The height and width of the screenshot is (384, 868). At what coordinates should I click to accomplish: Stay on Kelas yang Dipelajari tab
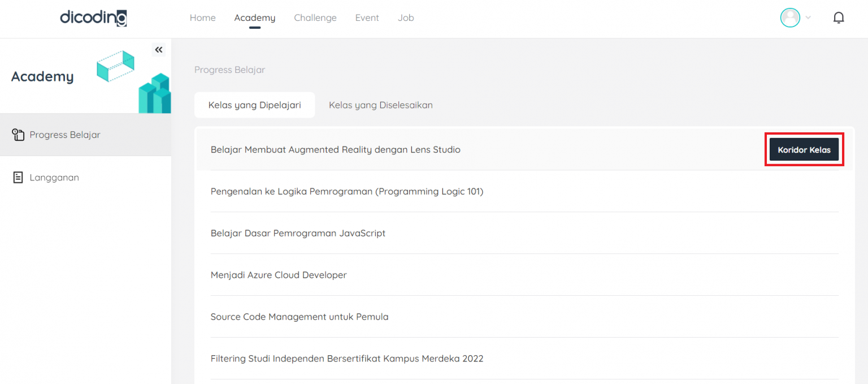click(254, 105)
